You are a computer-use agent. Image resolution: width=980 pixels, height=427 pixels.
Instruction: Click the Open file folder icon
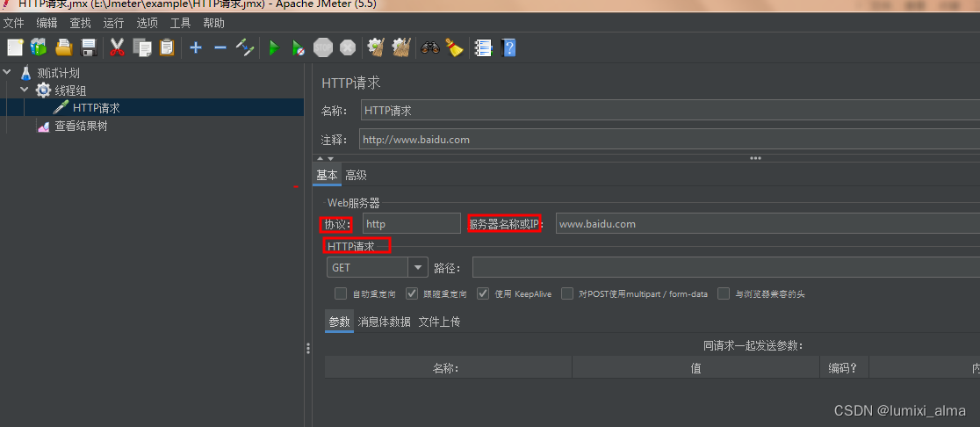tap(64, 47)
